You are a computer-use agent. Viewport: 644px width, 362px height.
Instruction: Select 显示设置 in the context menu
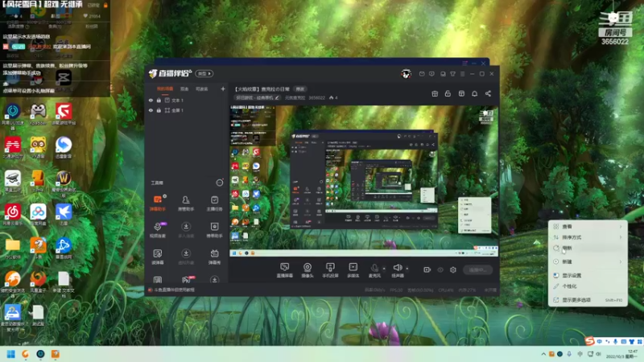[x=588, y=275]
